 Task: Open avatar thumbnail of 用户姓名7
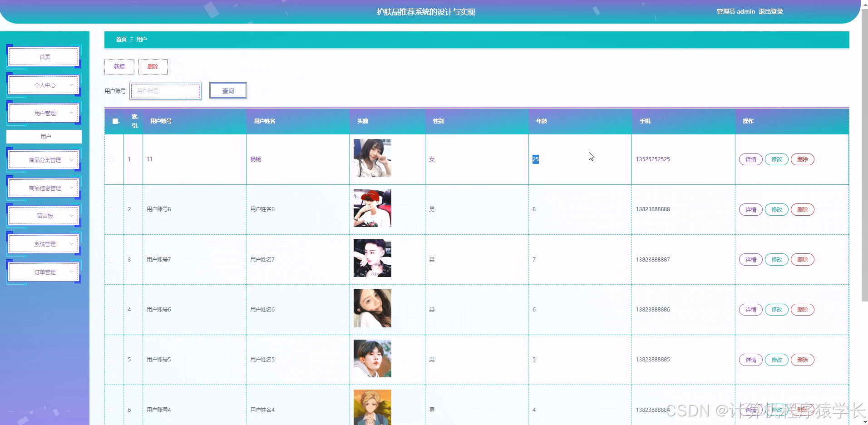point(372,258)
